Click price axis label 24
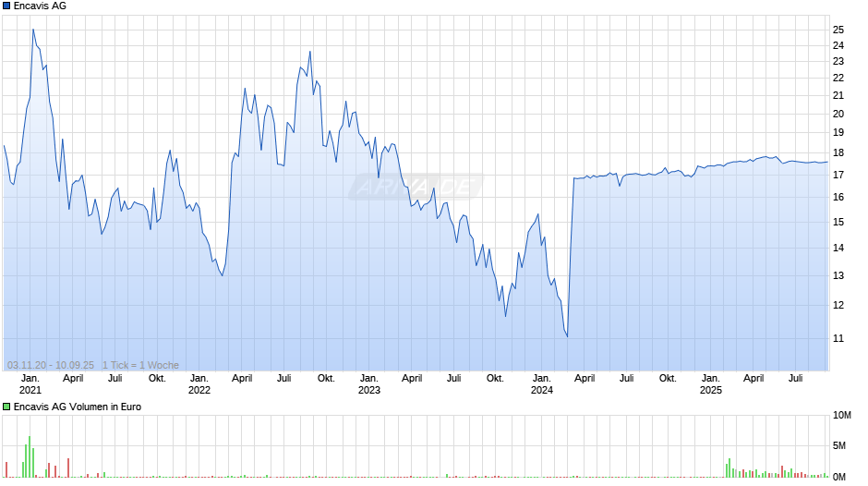This screenshot has height=486, width=868. 838,45
